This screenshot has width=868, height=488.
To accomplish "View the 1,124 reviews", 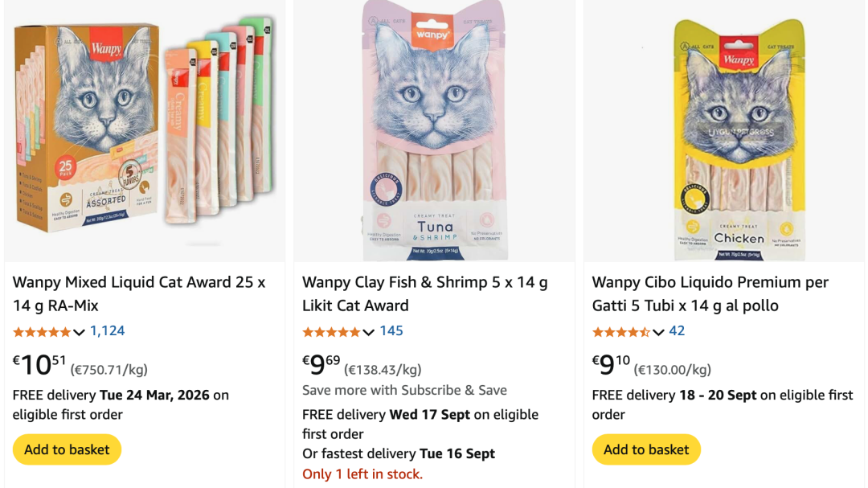I will [107, 330].
